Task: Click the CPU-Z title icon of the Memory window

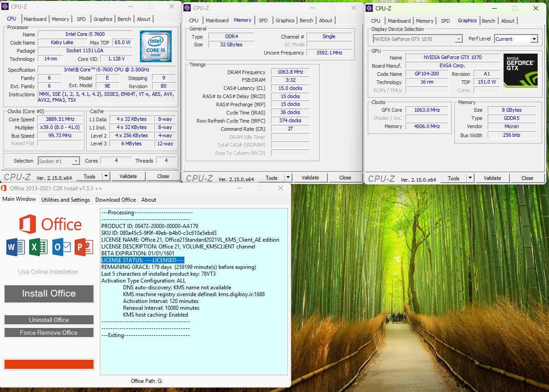Action: 188,8
